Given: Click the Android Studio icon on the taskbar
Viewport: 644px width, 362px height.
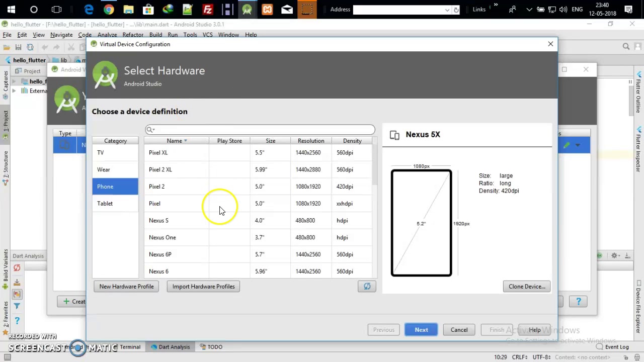Looking at the screenshot, I should [247, 9].
